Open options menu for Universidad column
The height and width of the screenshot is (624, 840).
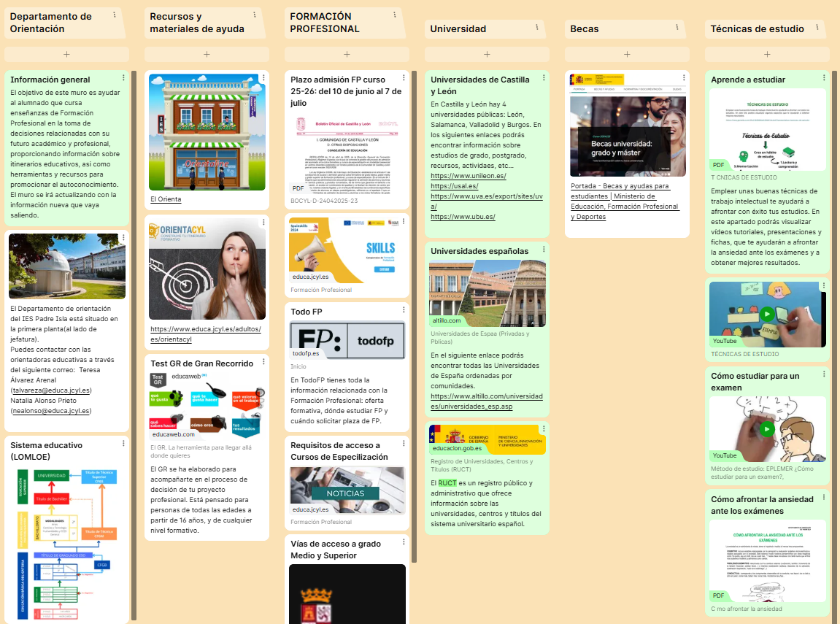click(537, 27)
